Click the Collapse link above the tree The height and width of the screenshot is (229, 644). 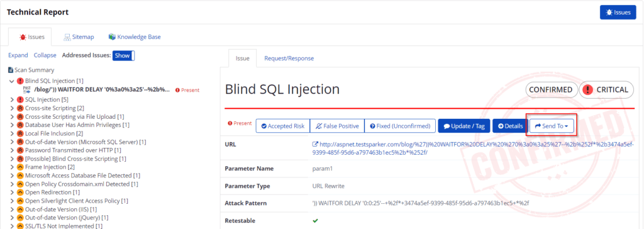[45, 55]
